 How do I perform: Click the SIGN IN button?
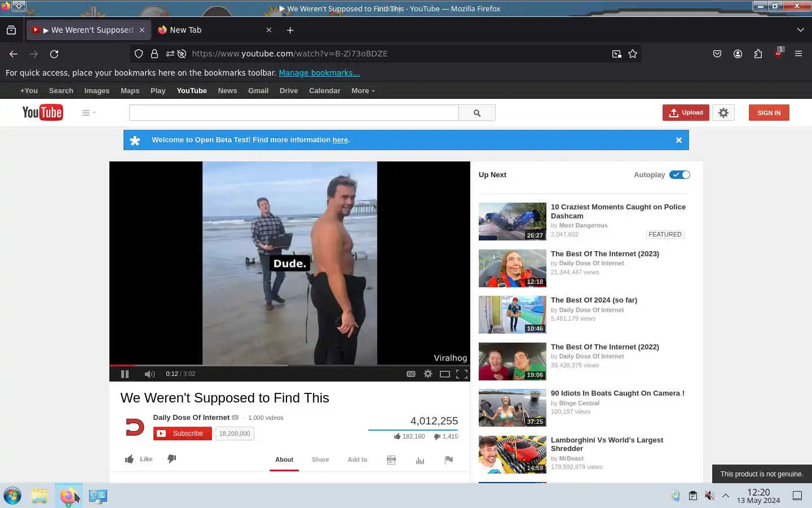(x=769, y=113)
